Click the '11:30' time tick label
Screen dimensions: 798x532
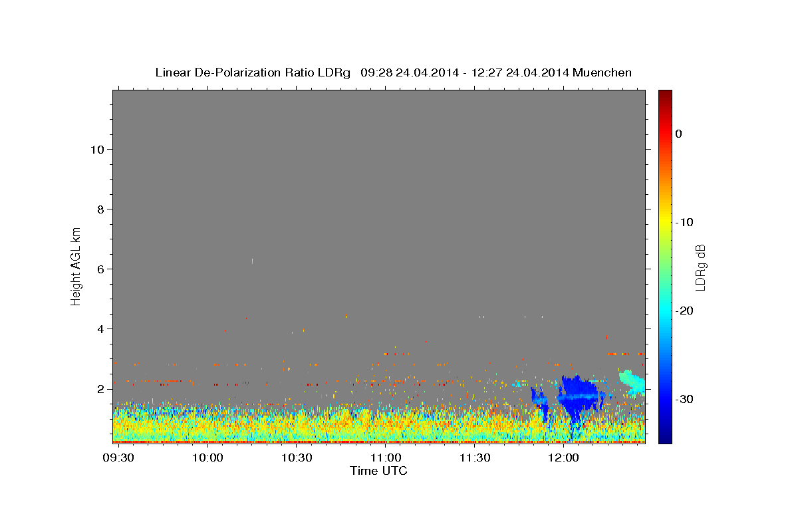click(475, 458)
